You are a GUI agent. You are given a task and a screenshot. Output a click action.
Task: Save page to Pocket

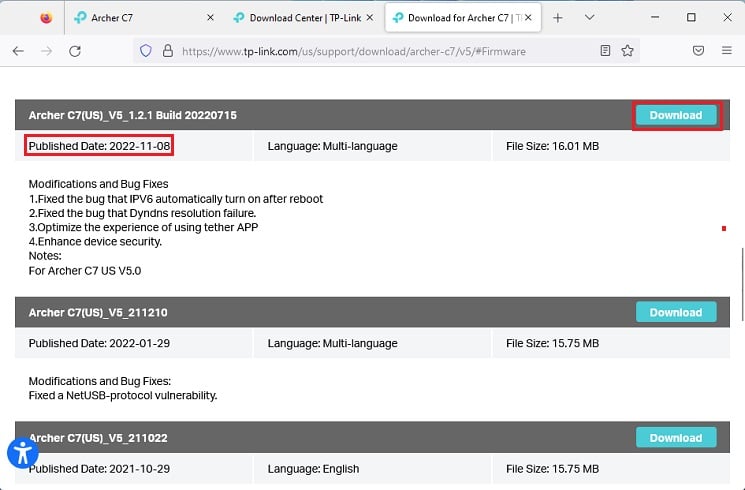(x=698, y=51)
